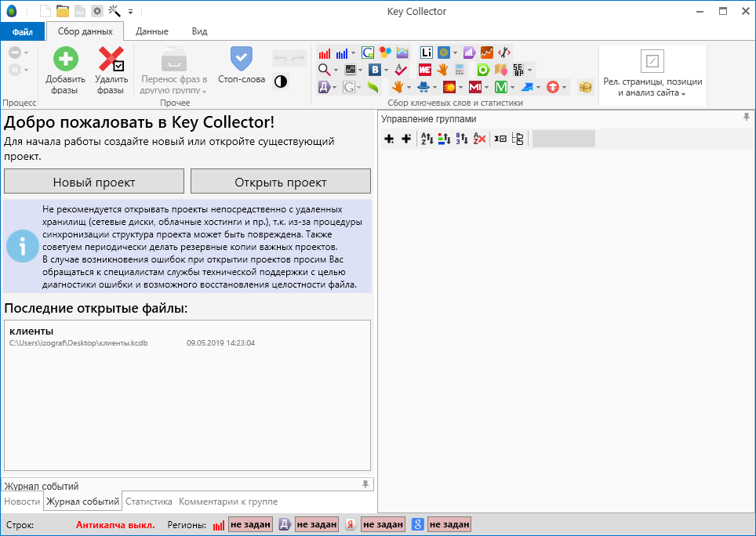Switch to the Вид ribbon tab

[199, 31]
